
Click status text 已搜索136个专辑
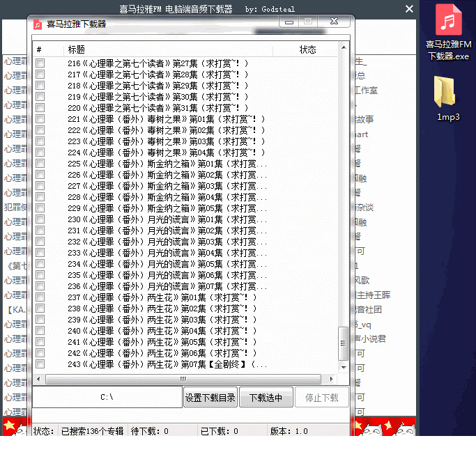[x=92, y=431]
